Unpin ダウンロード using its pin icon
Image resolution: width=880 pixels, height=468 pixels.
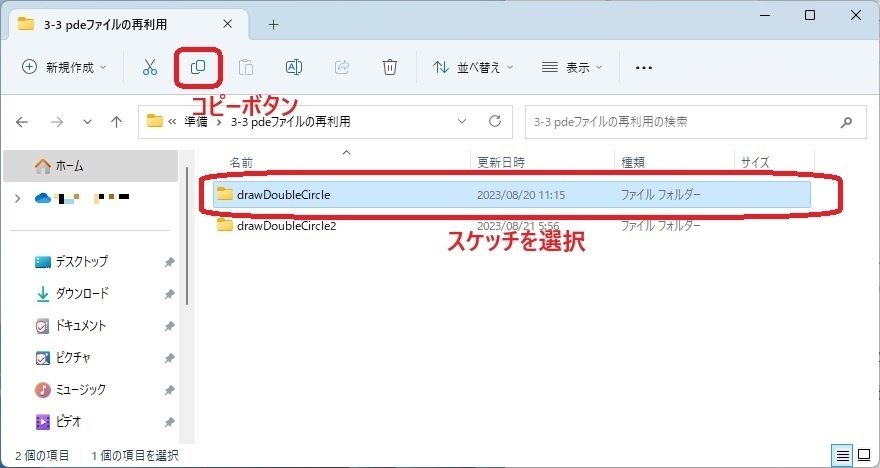click(x=169, y=294)
